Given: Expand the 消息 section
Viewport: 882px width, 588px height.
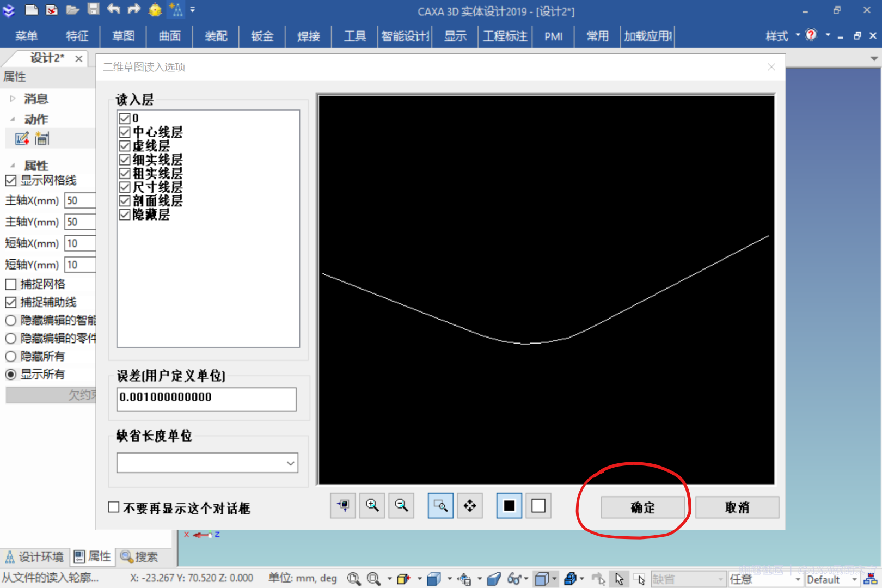Looking at the screenshot, I should tap(13, 99).
